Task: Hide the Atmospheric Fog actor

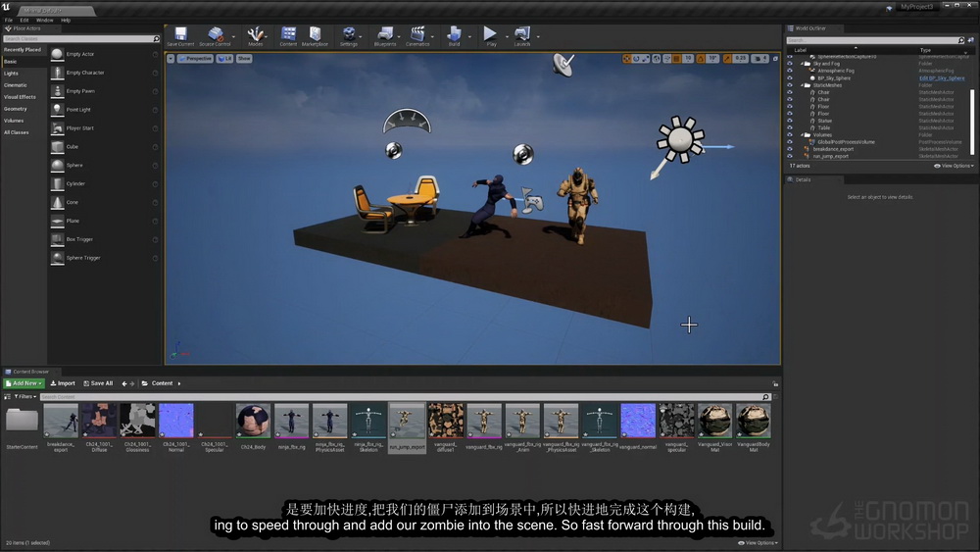Action: [790, 71]
